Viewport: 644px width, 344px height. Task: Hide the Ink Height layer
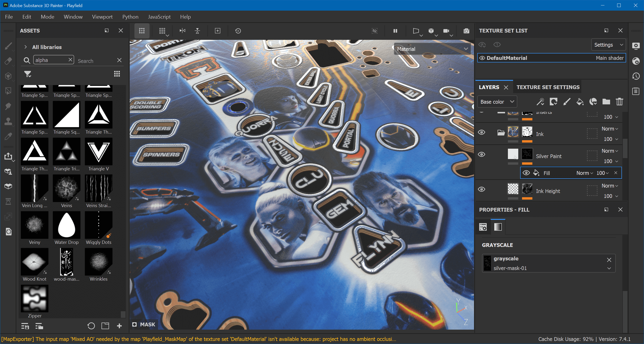click(x=482, y=189)
